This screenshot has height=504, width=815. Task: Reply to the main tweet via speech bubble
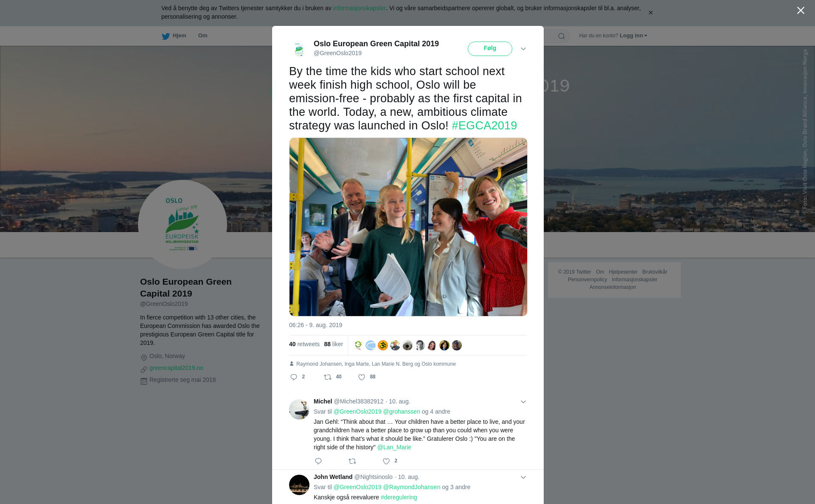pyautogui.click(x=294, y=377)
